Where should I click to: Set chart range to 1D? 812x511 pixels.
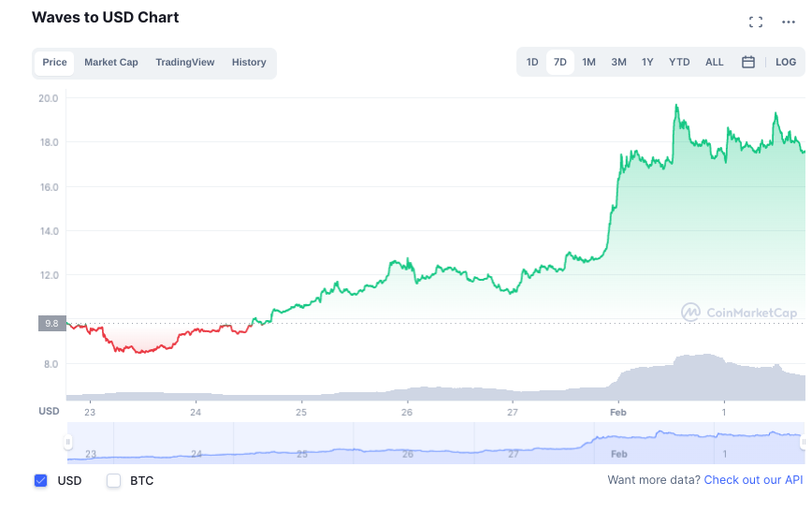click(532, 63)
